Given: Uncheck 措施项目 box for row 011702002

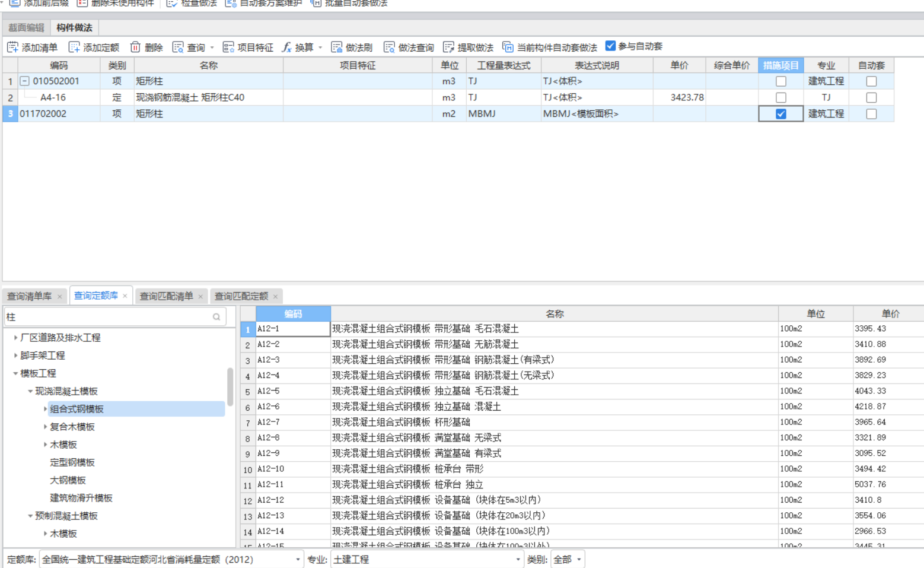Looking at the screenshot, I should coord(781,114).
